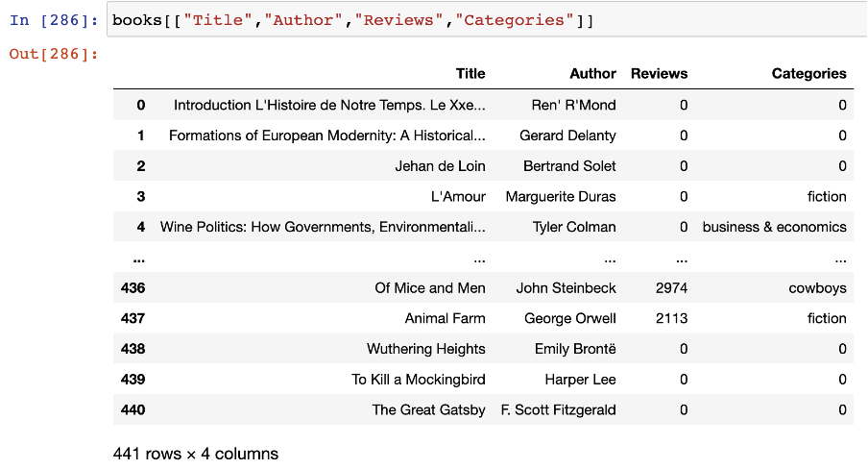Click the '441 rows × 4 columns' summary
868x469 pixels.
click(x=196, y=454)
